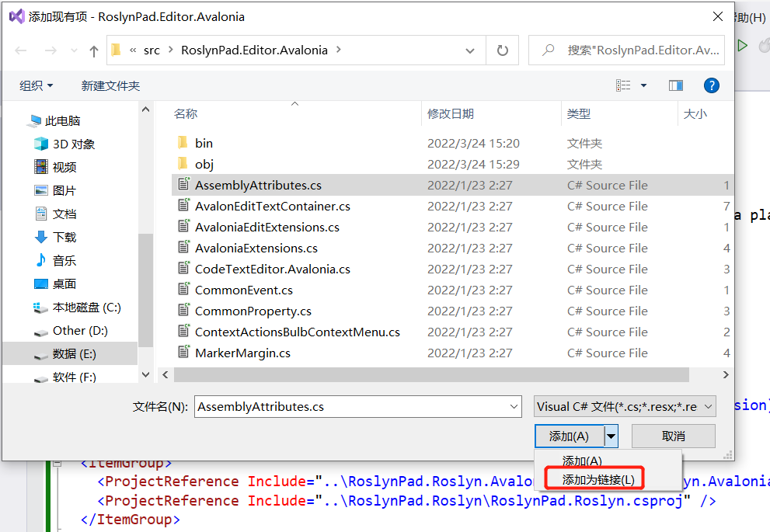Select the bin folder
This screenshot has height=532, width=770.
(204, 144)
